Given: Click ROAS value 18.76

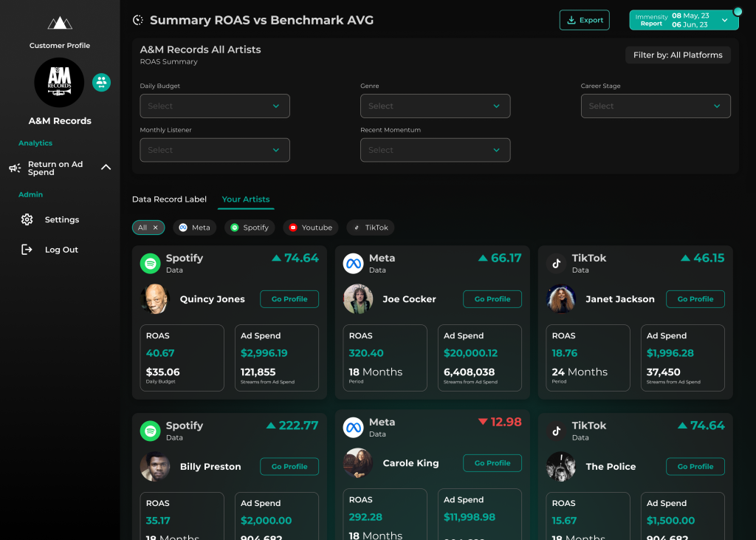Looking at the screenshot, I should (565, 353).
